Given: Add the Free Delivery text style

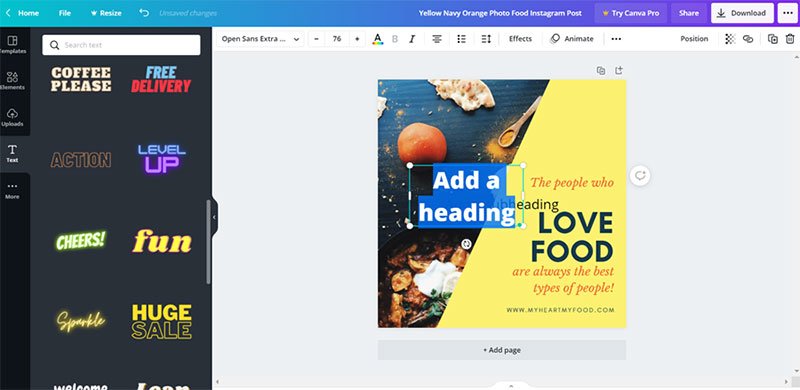Looking at the screenshot, I should (x=161, y=79).
